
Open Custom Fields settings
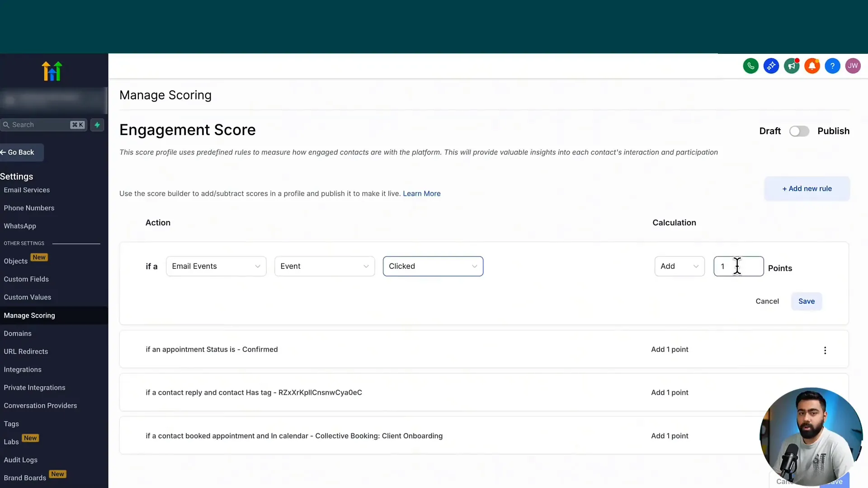pos(26,279)
